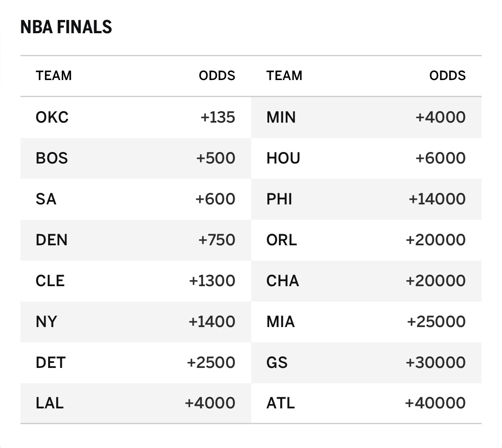The width and height of the screenshot is (502, 448).
Task: Open the LAL team entry
Action: click(x=50, y=403)
